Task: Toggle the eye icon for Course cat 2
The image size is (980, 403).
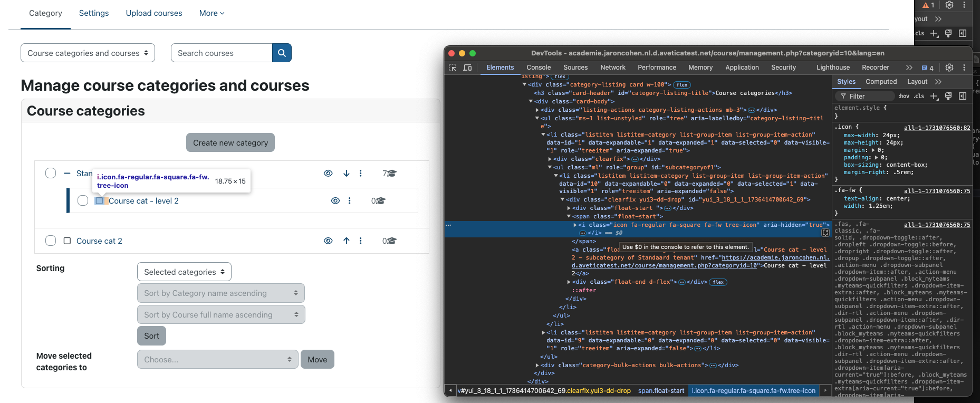Action: point(328,241)
